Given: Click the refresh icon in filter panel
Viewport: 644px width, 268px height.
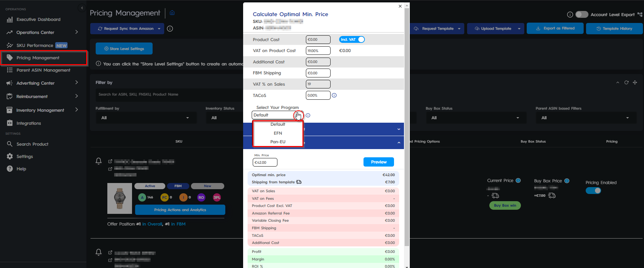Looking at the screenshot, I should [x=626, y=83].
